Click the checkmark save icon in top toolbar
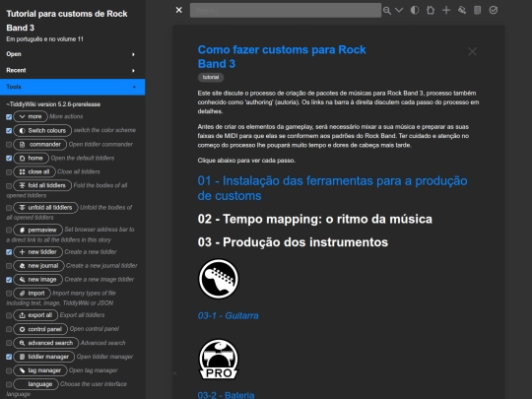The height and width of the screenshot is (399, 532). point(494,10)
